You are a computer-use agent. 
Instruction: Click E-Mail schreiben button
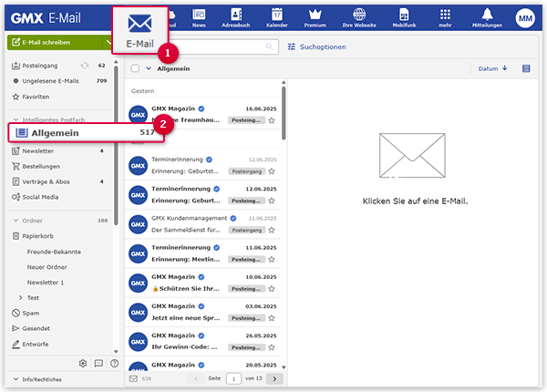[55, 42]
